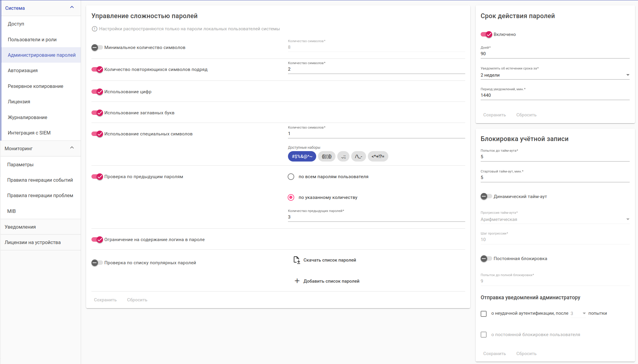Viewport: 638px width, 364px height.
Task: Disable the use of digits toggle
Action: (x=97, y=92)
